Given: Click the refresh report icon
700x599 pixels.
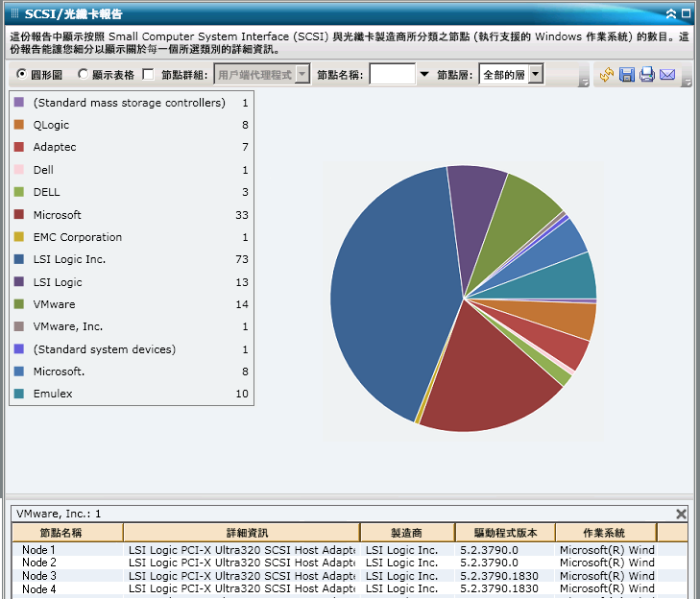Looking at the screenshot, I should pyautogui.click(x=607, y=75).
